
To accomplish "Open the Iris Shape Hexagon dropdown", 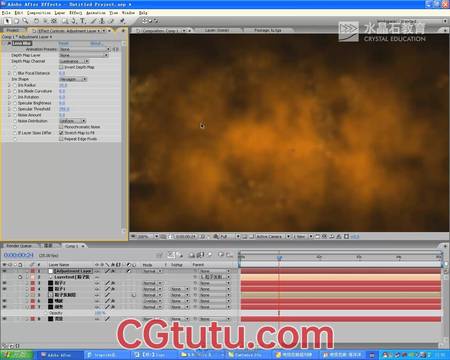I will tap(73, 79).
